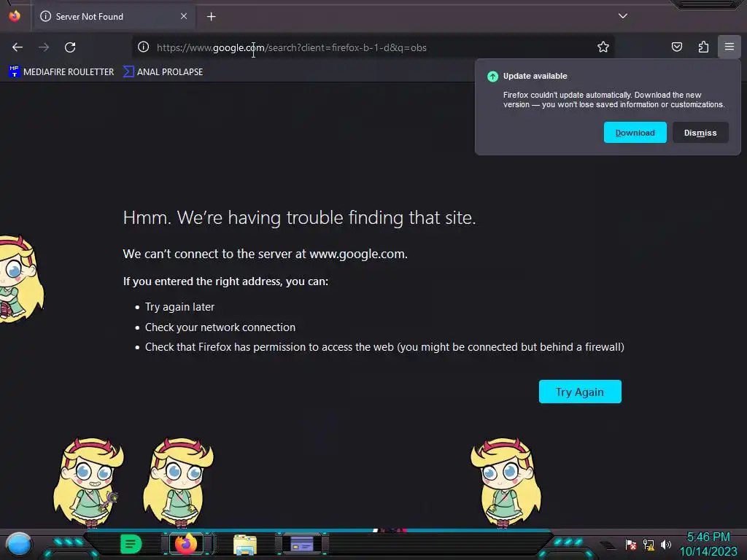This screenshot has width=747, height=560.
Task: List all tabs chevron dropdown
Action: [623, 16]
